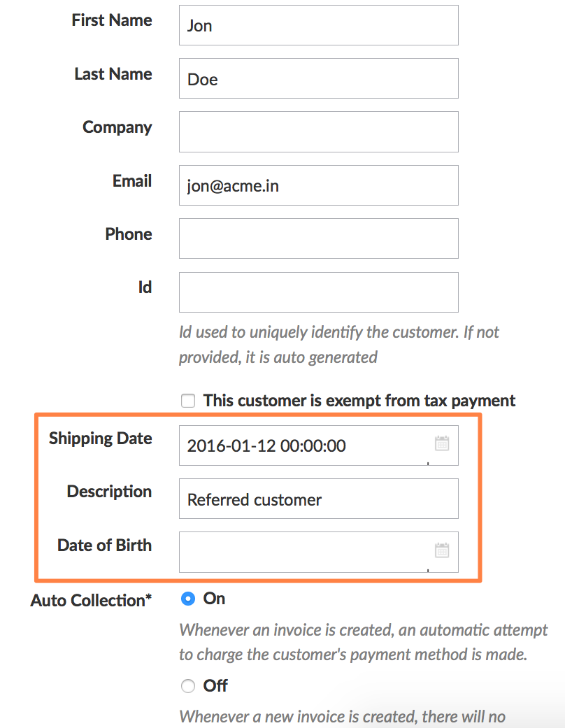Click the Email field with jon@acme.in
565x728 pixels.
click(x=318, y=185)
